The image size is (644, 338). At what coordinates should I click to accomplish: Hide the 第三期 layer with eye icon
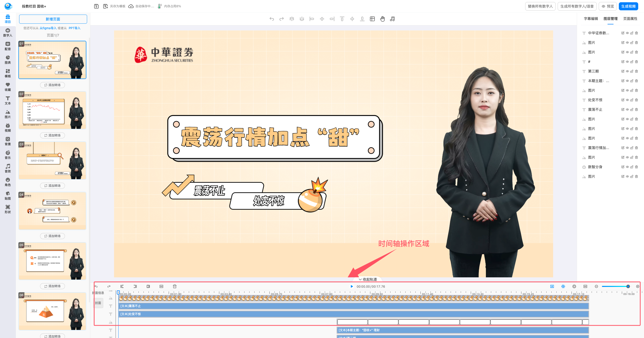click(x=627, y=71)
